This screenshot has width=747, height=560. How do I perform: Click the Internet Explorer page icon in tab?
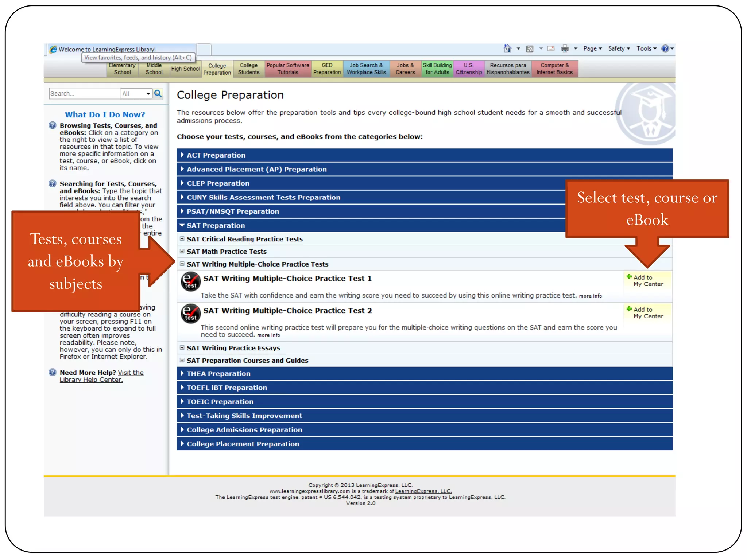53,49
